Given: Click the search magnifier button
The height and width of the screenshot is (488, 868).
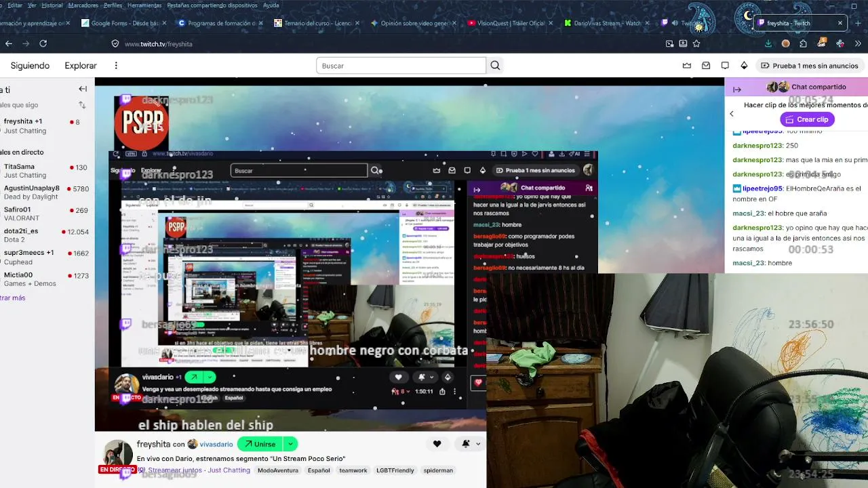Looking at the screenshot, I should (495, 66).
